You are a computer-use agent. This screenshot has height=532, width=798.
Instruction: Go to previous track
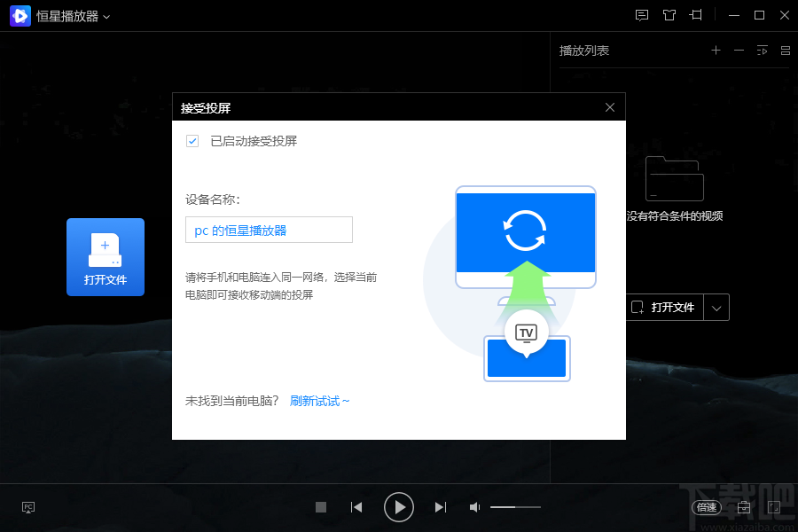click(x=356, y=507)
